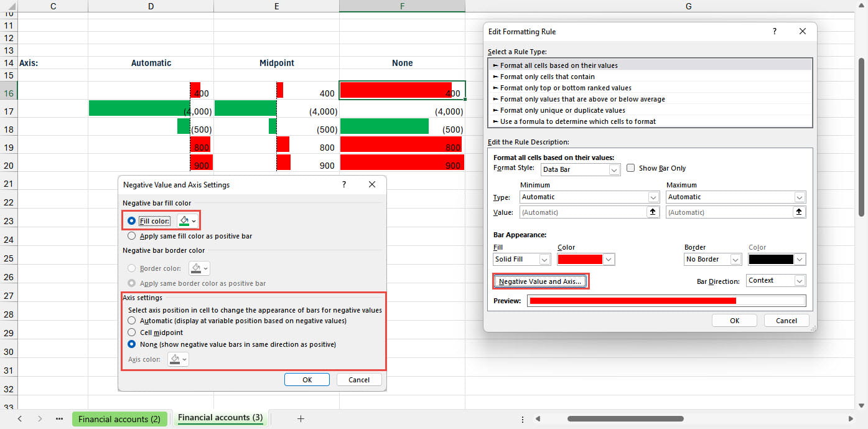
Task: Select 'Format only cells that contain' rule type
Action: (547, 77)
